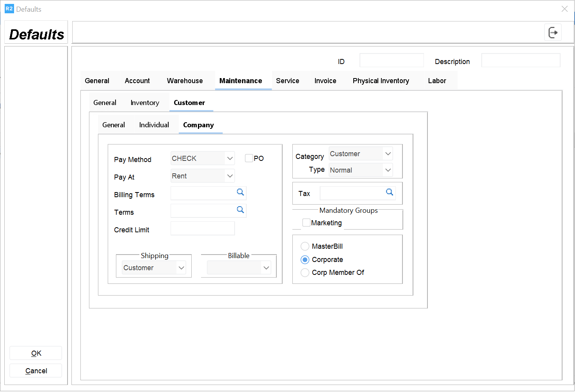Click the exit icon at top right

tap(553, 32)
